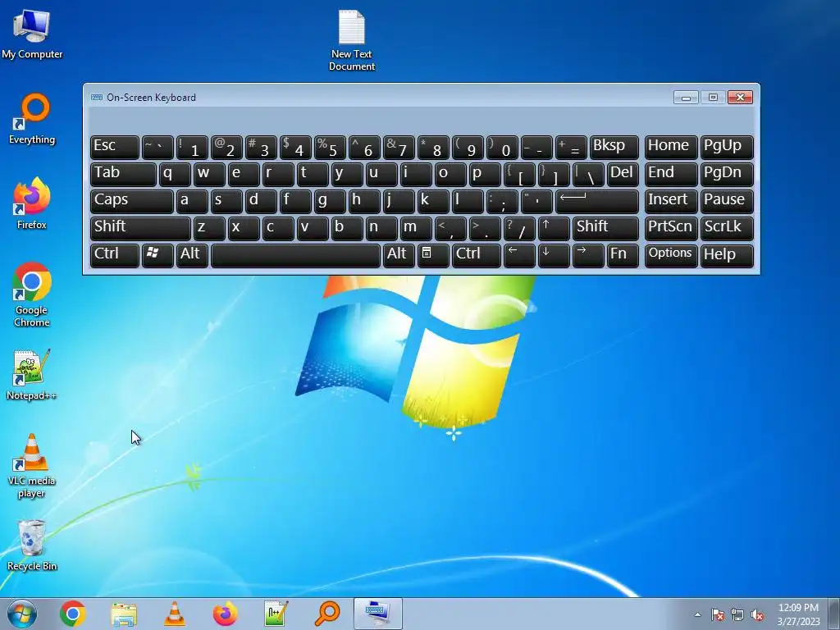This screenshot has width=840, height=630.
Task: Click the tilde backtick key
Action: pos(157,148)
